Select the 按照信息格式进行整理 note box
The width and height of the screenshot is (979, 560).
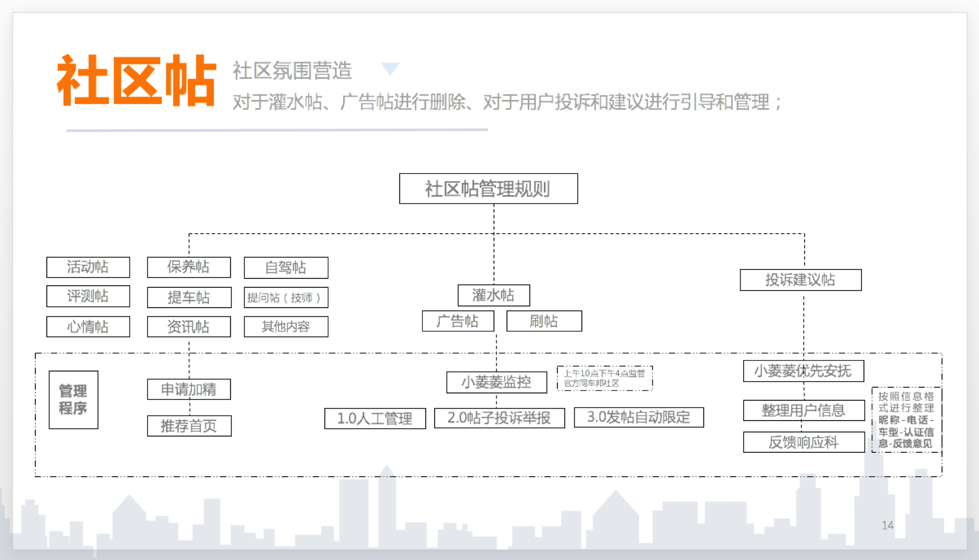click(x=907, y=419)
